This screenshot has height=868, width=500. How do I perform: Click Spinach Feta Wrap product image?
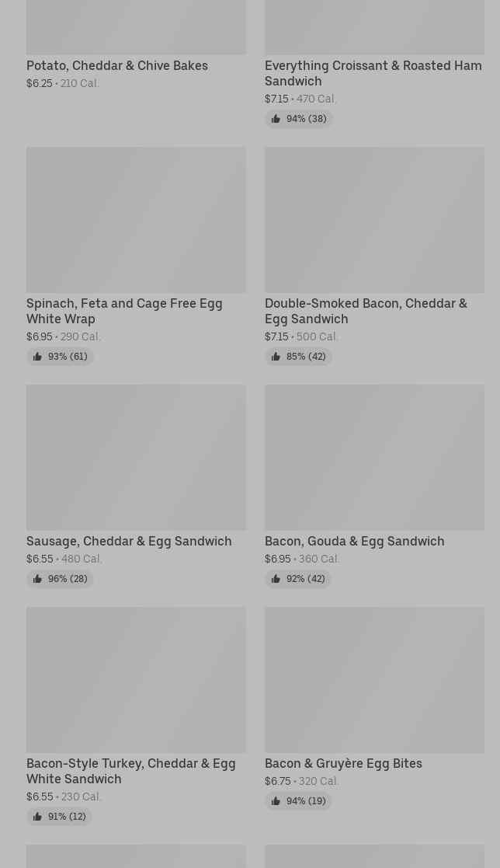136,220
